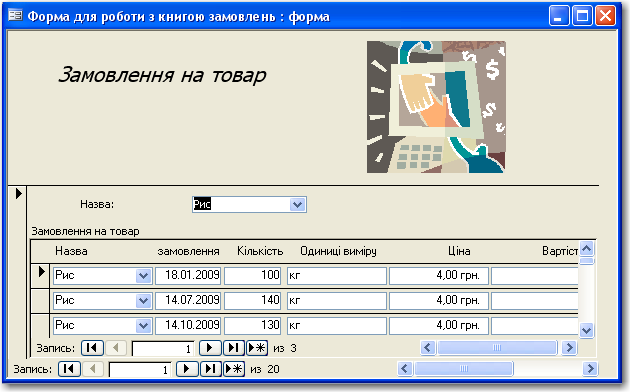630x392 pixels.
Task: Click the Одиниці виміру column header
Action: pyautogui.click(x=338, y=251)
